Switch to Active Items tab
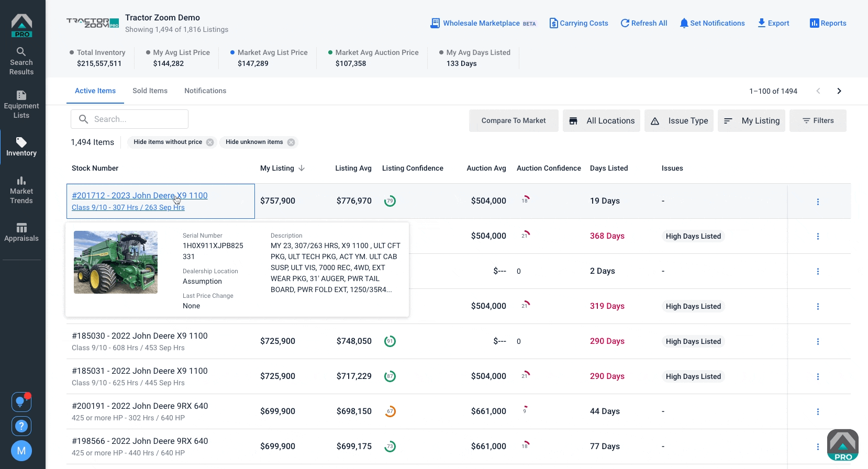Viewport: 868px width, 469px height. [95, 91]
